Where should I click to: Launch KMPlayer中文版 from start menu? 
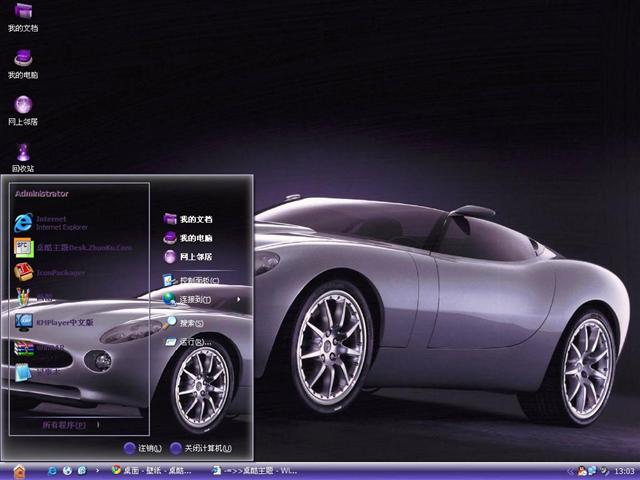pyautogui.click(x=65, y=322)
